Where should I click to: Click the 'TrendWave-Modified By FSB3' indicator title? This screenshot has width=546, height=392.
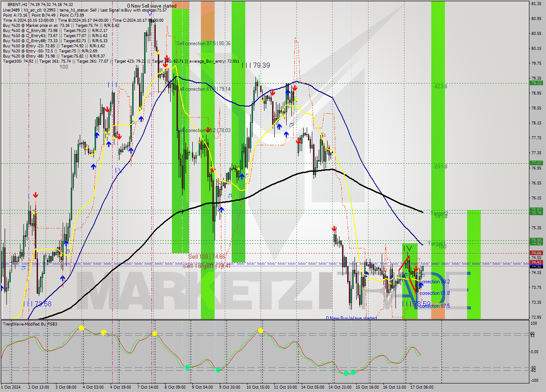click(x=30, y=324)
